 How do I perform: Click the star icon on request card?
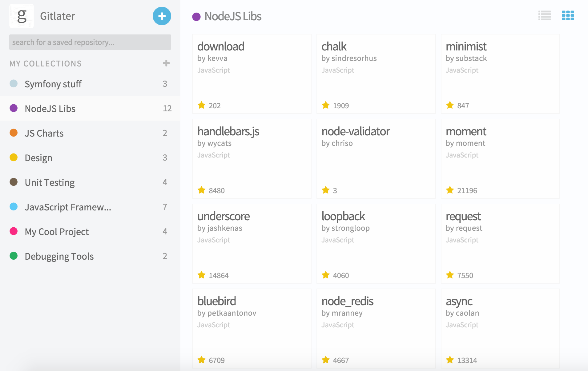point(450,275)
